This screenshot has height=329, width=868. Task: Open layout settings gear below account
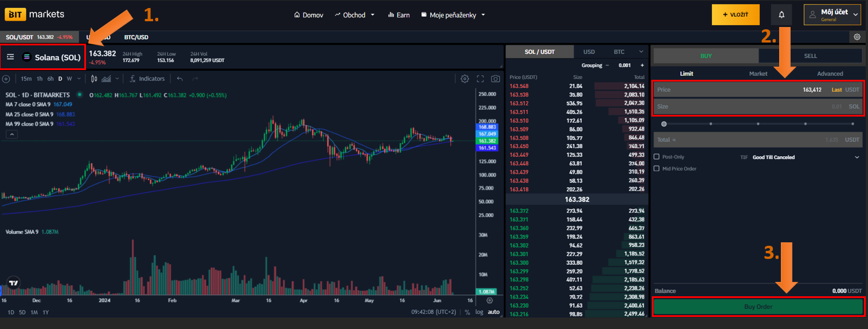pos(857,37)
